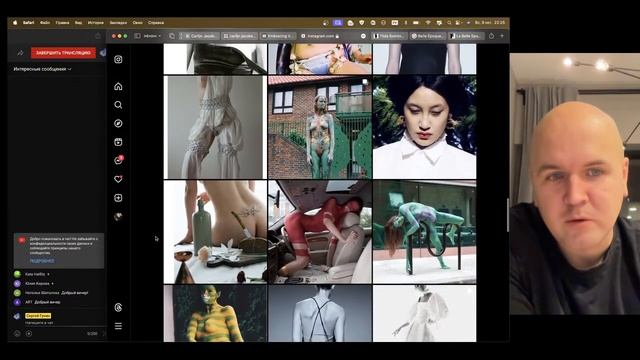
Task: Open thumbnail of back with crossed straps
Action: point(320,313)
